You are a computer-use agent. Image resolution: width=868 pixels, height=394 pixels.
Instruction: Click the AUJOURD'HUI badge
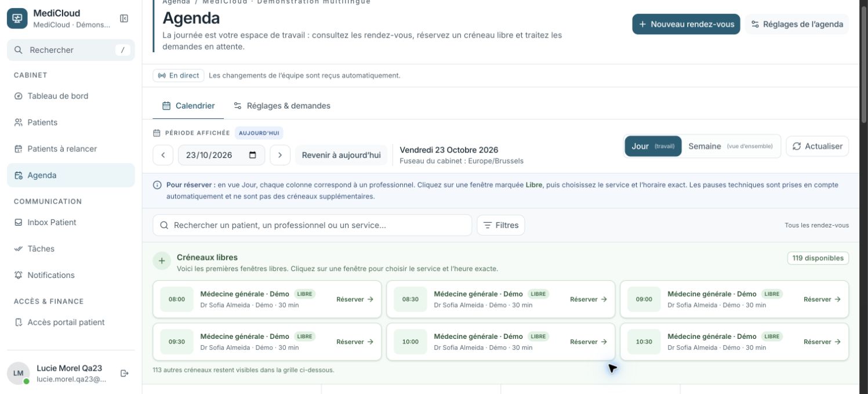[259, 133]
